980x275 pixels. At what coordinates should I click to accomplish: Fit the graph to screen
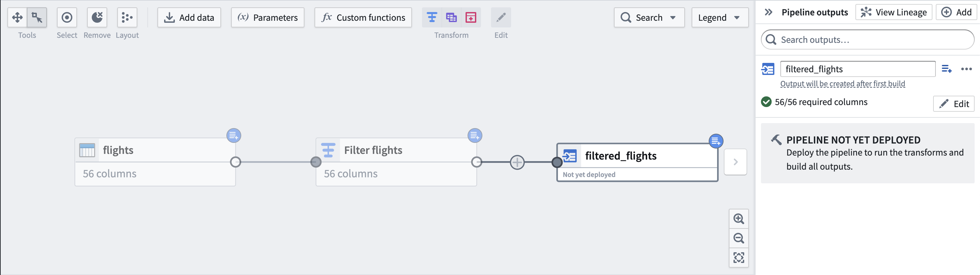739,258
